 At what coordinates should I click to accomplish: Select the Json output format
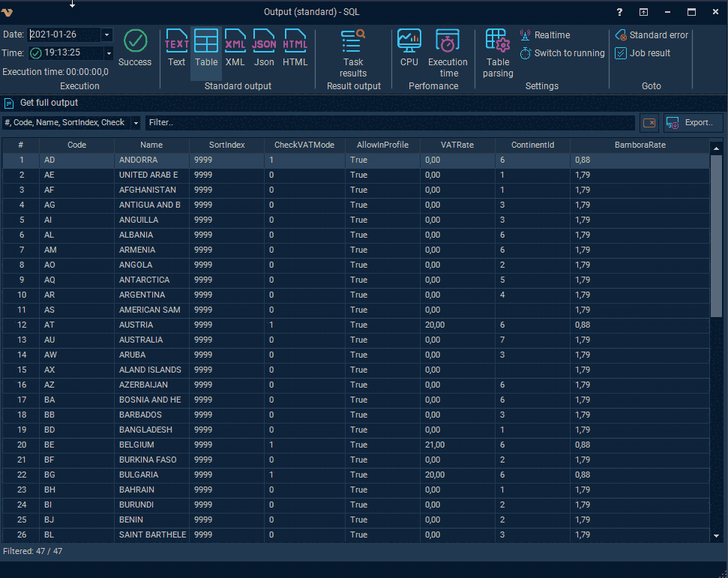(x=264, y=47)
